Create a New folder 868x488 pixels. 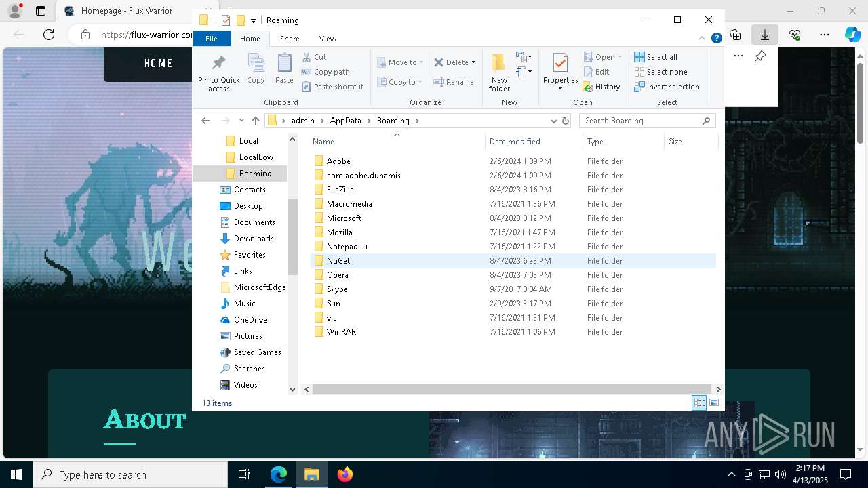coord(499,73)
